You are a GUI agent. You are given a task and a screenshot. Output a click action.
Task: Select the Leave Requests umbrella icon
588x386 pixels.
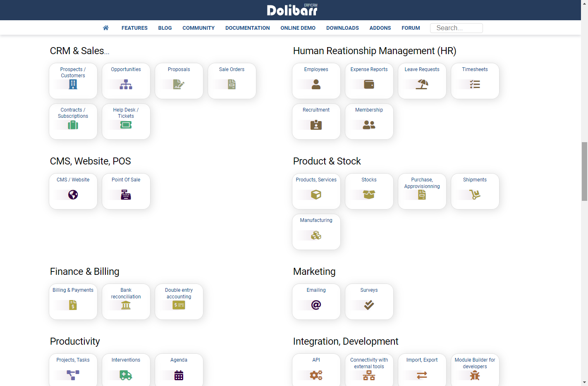tap(422, 84)
